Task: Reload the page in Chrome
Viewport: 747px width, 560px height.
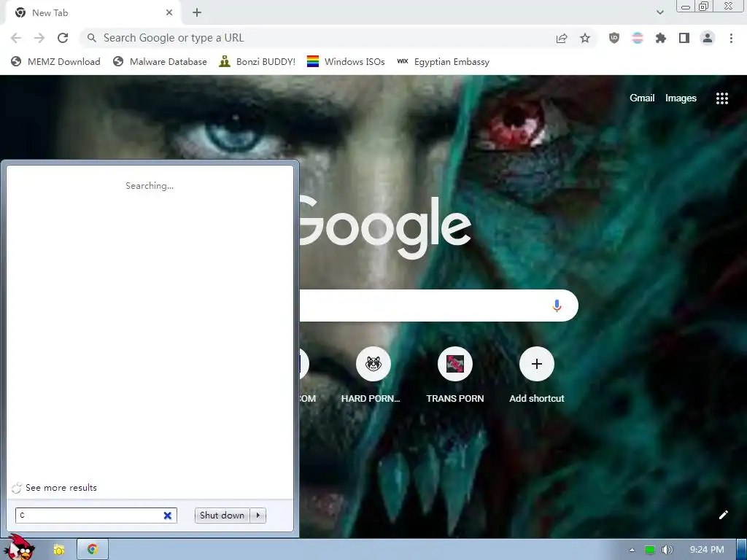Action: (63, 38)
